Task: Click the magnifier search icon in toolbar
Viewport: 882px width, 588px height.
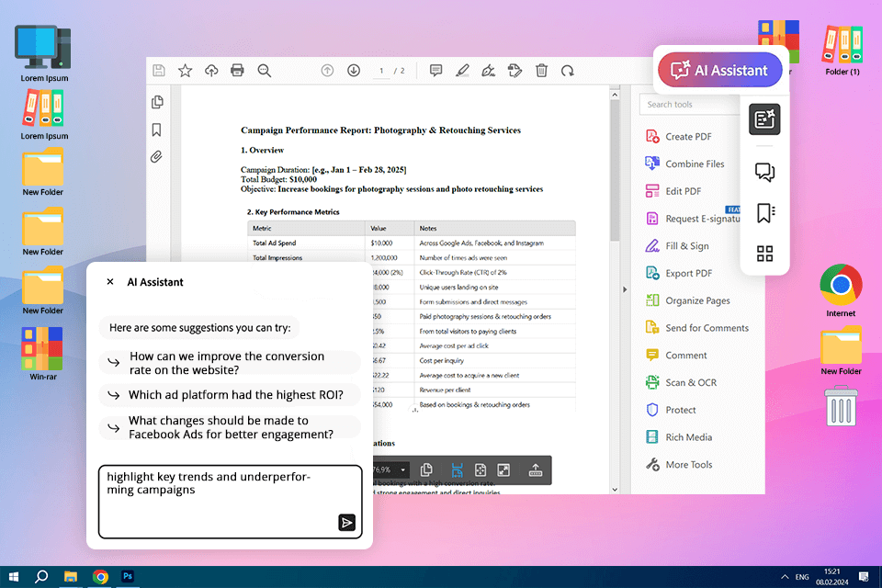Action: pyautogui.click(x=265, y=71)
